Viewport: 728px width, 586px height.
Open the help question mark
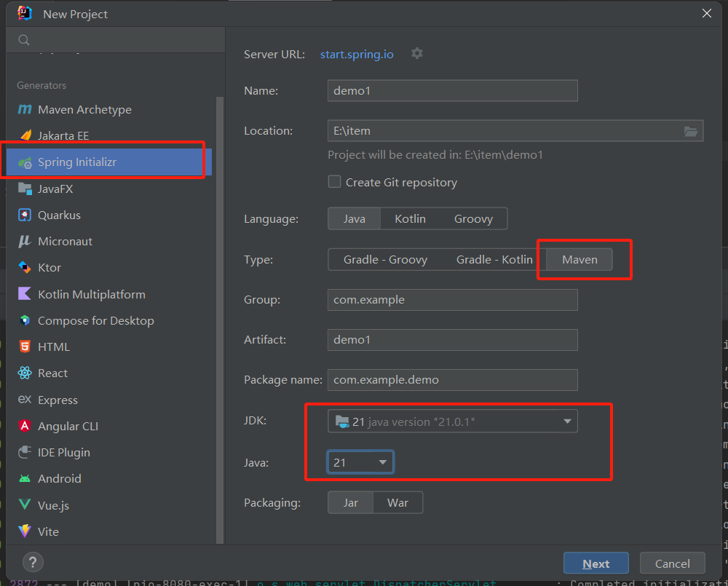(33, 563)
